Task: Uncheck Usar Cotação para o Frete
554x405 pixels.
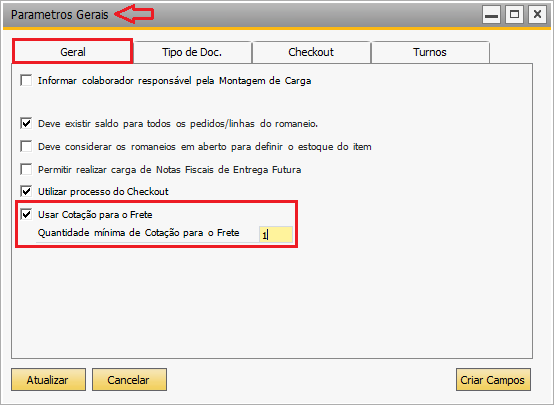Action: tap(26, 214)
